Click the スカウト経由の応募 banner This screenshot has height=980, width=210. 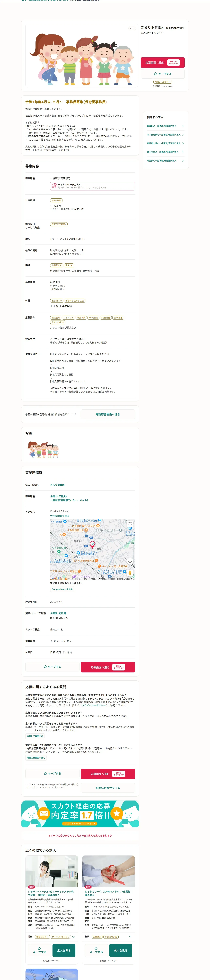[x=80, y=814]
